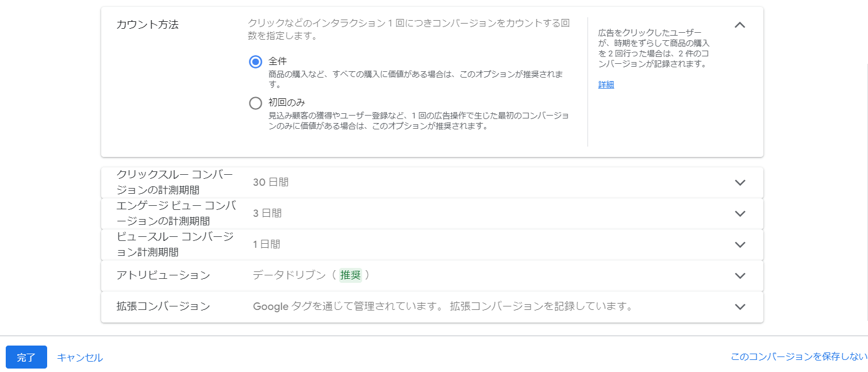Expand the 拡張コンバージョン row chevron
868x372 pixels.
[740, 306]
